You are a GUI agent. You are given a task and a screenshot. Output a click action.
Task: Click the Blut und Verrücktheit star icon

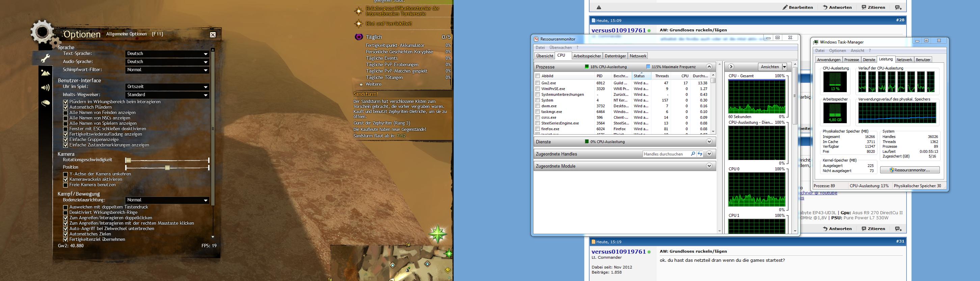pyautogui.click(x=359, y=24)
